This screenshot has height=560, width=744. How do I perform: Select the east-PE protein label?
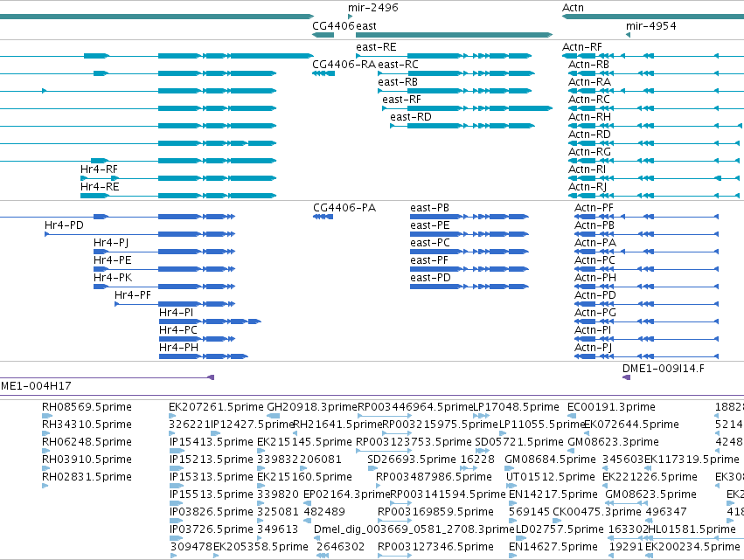tap(430, 225)
